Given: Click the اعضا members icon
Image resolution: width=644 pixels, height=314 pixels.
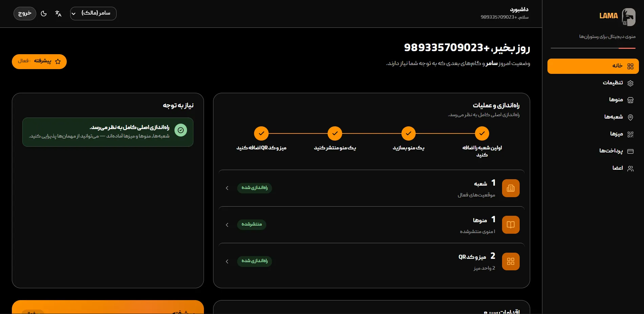Looking at the screenshot, I should [x=630, y=168].
